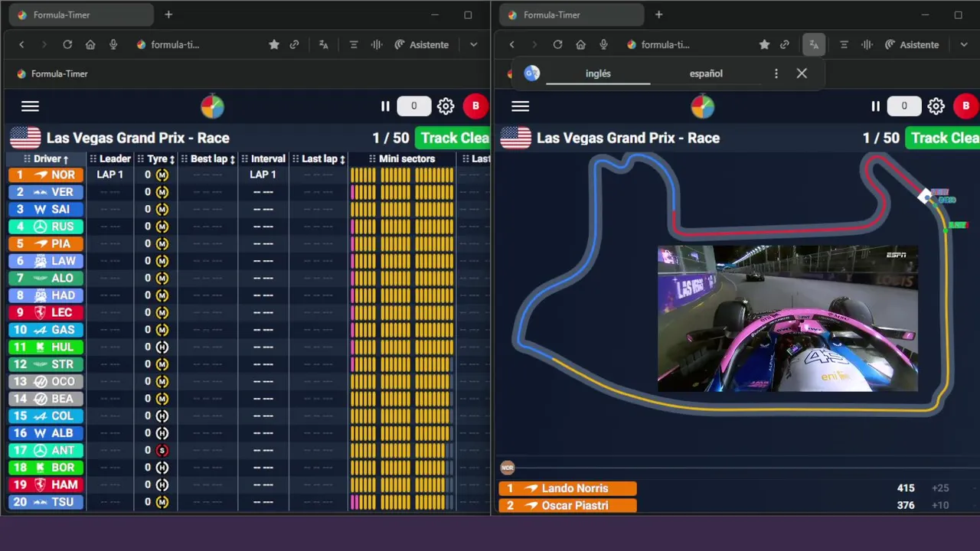Select Formula-Timer tab in right browser
980x551 pixels.
tap(570, 15)
